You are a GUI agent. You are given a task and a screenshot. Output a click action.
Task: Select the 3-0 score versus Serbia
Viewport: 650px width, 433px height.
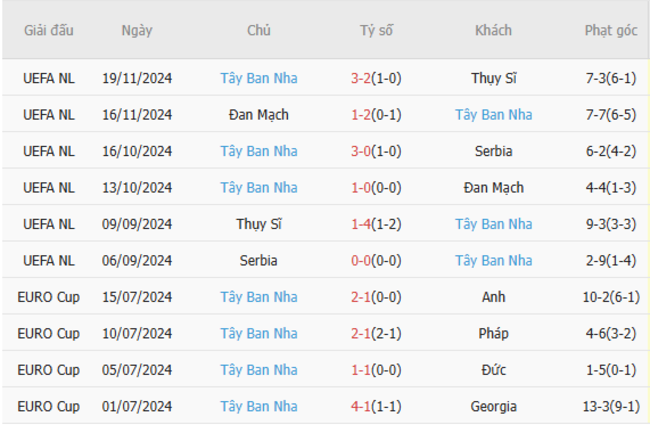(362, 151)
